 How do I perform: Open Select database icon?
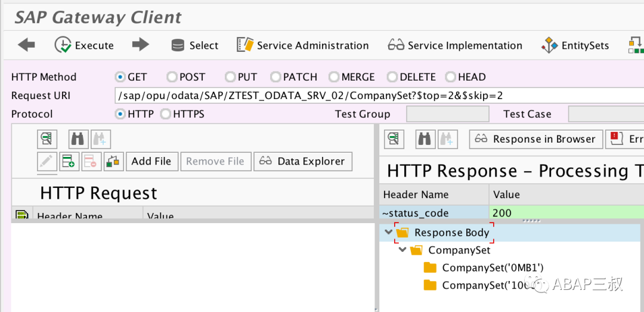click(178, 45)
